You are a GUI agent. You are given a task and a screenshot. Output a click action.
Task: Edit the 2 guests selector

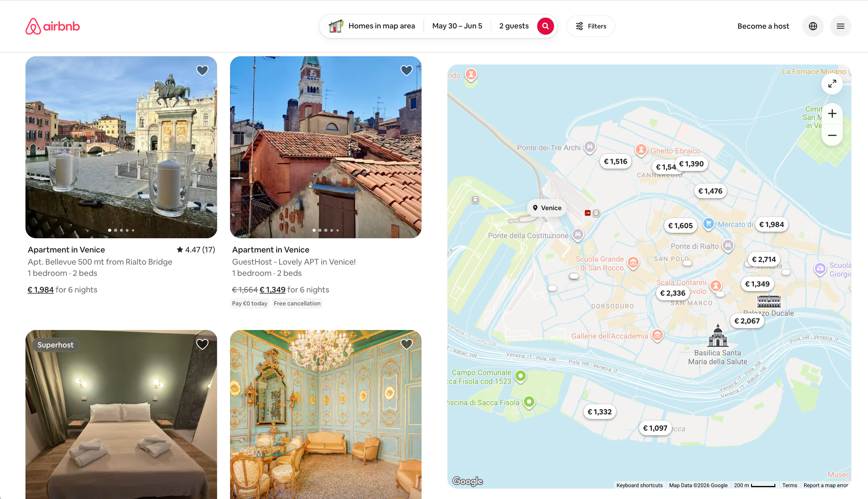514,26
